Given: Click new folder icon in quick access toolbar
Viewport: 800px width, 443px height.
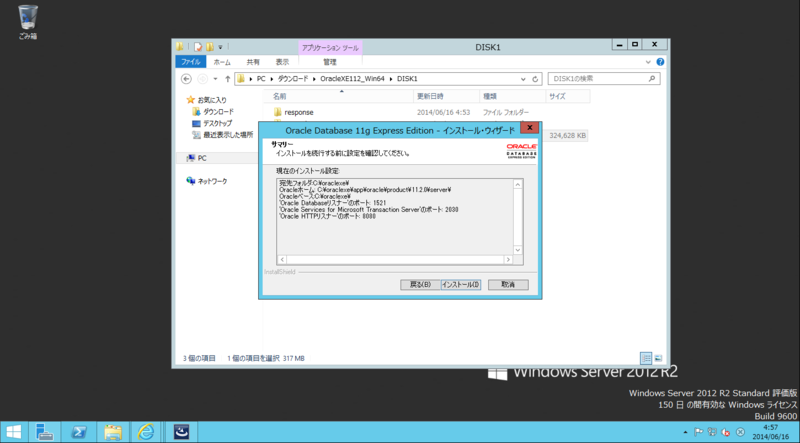Looking at the screenshot, I should tap(210, 47).
